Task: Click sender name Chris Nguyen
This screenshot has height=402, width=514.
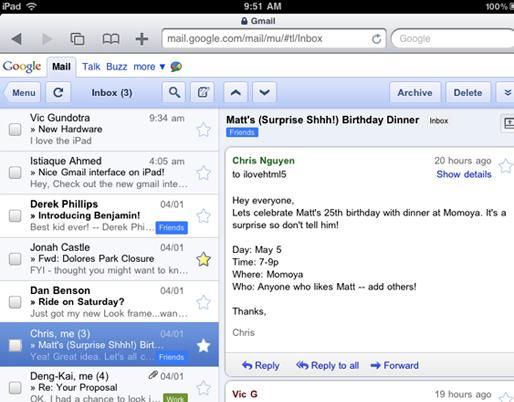Action: 263,161
